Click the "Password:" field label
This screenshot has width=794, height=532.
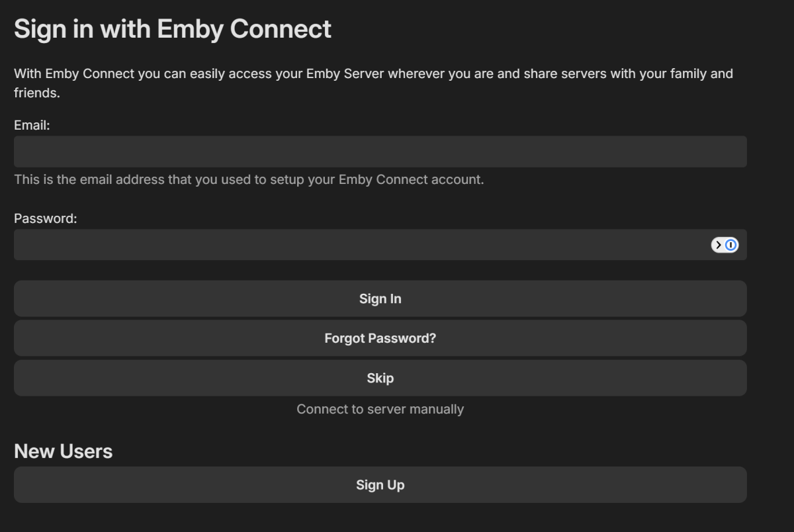click(45, 218)
